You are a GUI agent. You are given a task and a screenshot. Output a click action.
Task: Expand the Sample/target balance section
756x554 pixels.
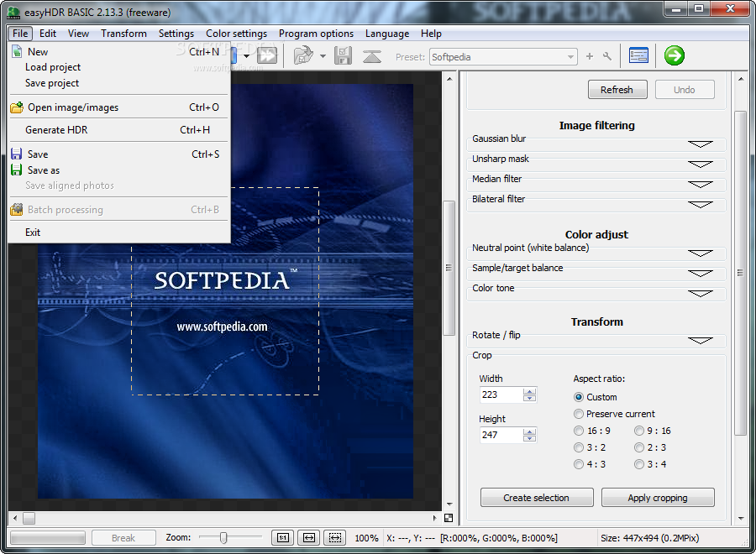(x=700, y=274)
